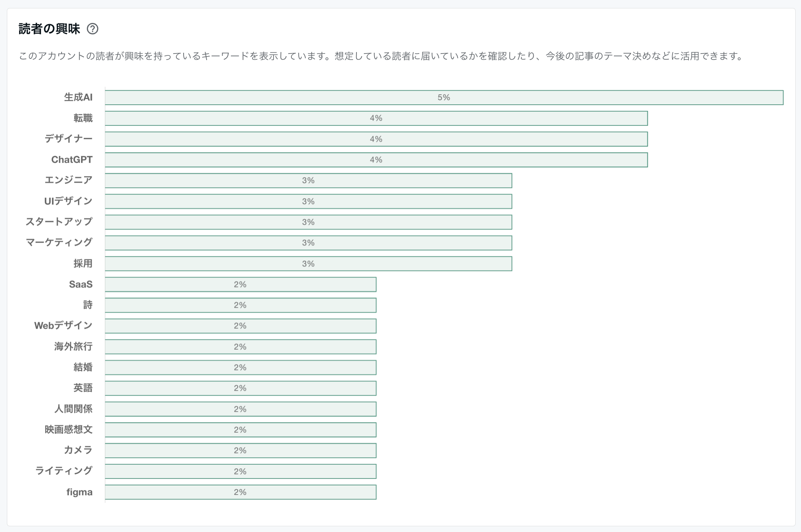This screenshot has height=532, width=801.
Task: Select the 結婚 2% bar
Action: click(x=241, y=367)
